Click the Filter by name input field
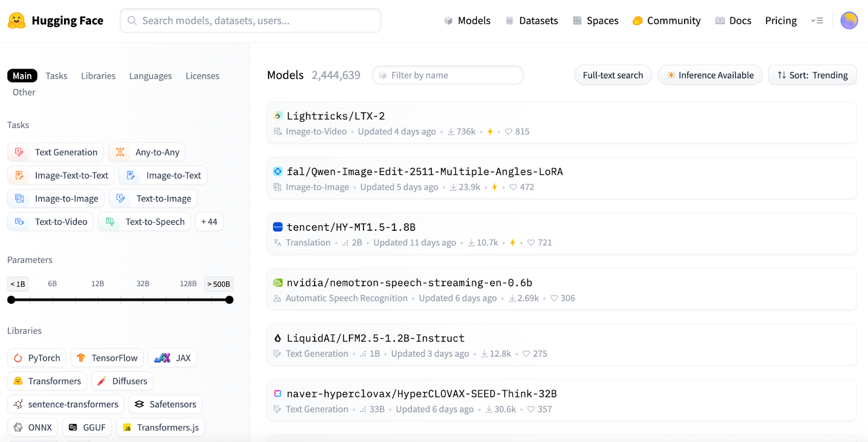Screen dimensions: 868x442 [450, 75]
